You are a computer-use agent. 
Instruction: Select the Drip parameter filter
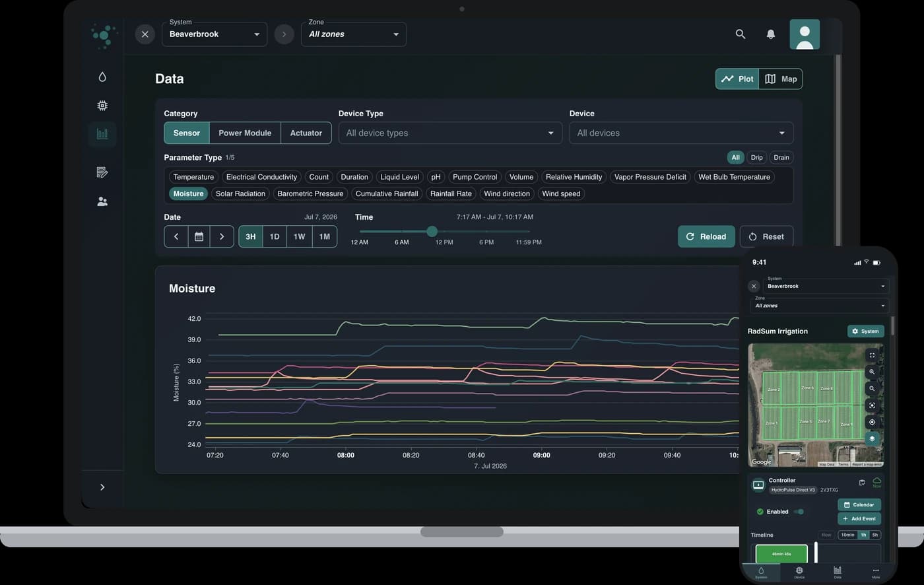tap(757, 157)
